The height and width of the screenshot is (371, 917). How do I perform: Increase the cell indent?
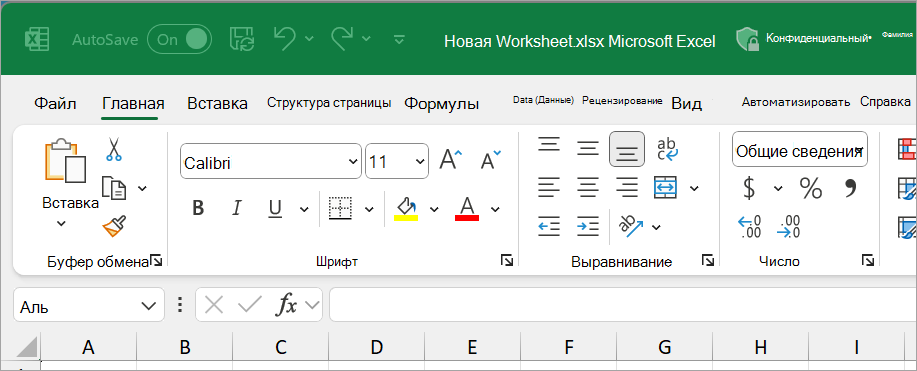pyautogui.click(x=588, y=226)
